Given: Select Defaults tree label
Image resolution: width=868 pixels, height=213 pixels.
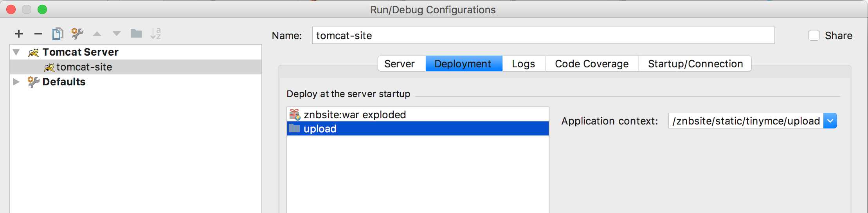Looking at the screenshot, I should point(64,82).
